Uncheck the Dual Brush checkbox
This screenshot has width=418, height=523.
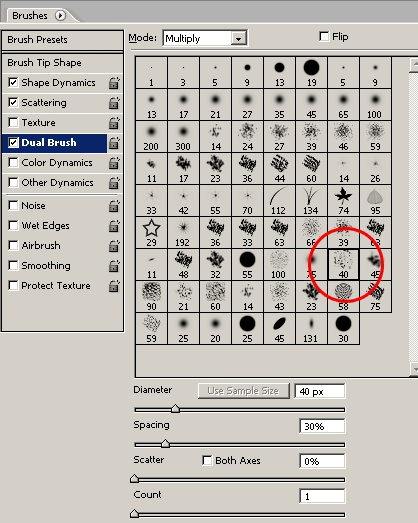(13, 143)
